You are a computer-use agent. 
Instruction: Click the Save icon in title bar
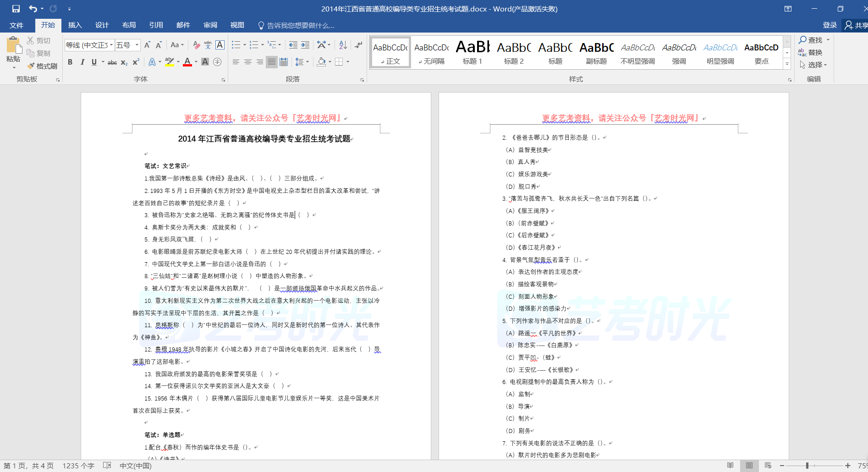pyautogui.click(x=16, y=9)
